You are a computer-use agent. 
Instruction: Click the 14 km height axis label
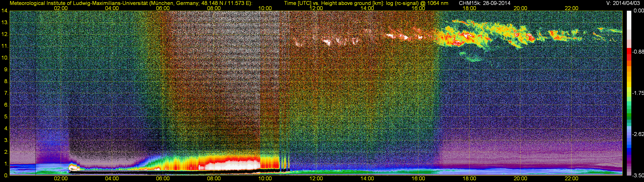[5, 11]
